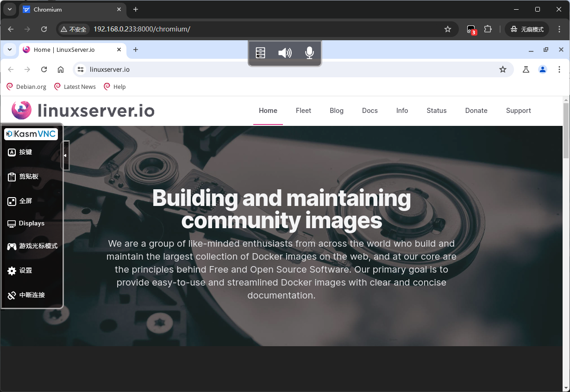The width and height of the screenshot is (570, 392).
Task: Click the scrollbar down arrow
Action: [x=566, y=388]
